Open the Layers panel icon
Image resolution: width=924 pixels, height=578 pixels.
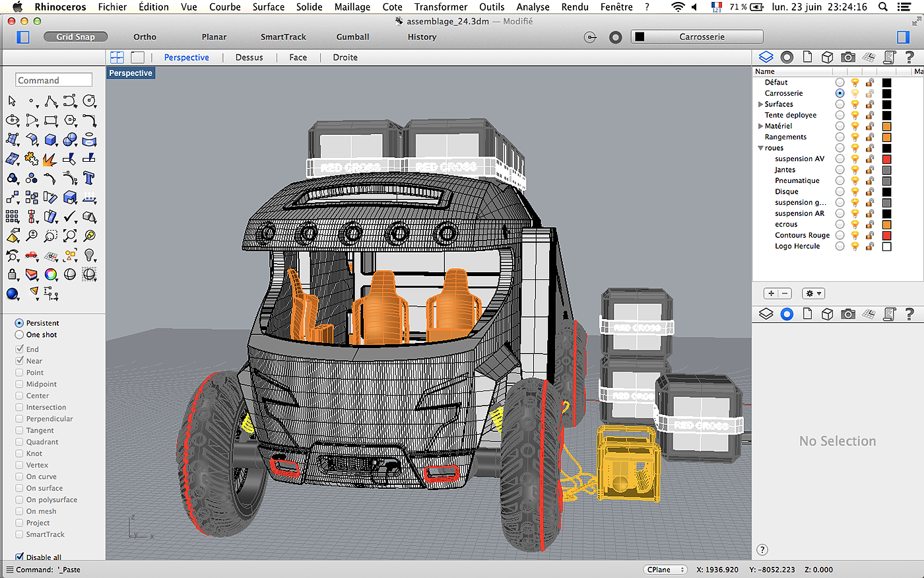point(766,57)
